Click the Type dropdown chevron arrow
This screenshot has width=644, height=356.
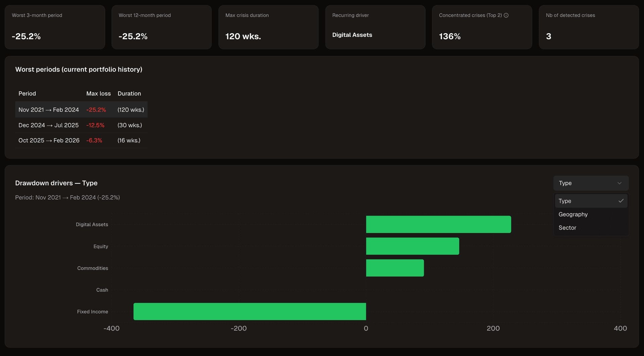pyautogui.click(x=619, y=183)
